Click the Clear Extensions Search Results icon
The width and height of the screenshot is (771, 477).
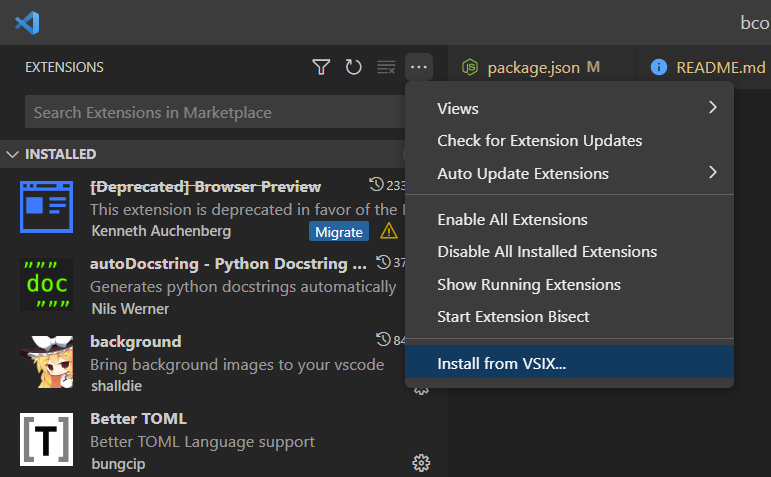386,67
